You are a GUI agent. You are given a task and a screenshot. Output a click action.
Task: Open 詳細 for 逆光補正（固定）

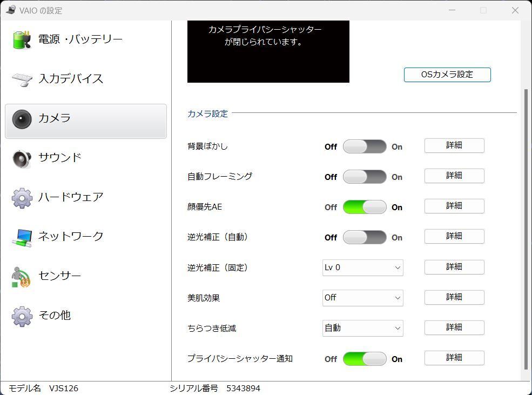click(454, 267)
